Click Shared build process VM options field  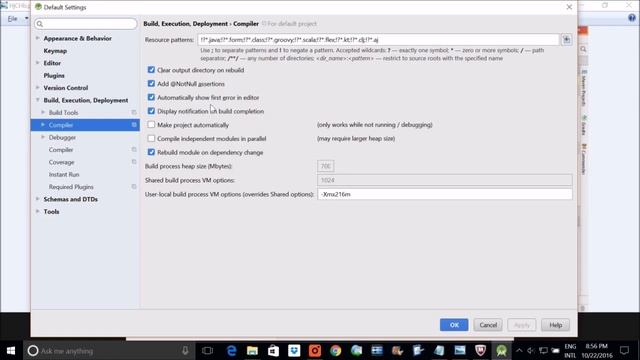(x=445, y=180)
